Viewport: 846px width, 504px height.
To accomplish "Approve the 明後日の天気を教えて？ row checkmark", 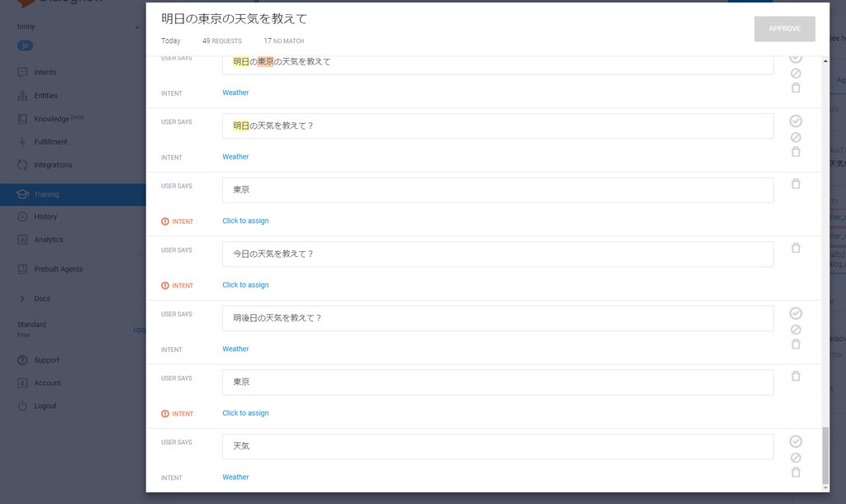I will coord(796,313).
